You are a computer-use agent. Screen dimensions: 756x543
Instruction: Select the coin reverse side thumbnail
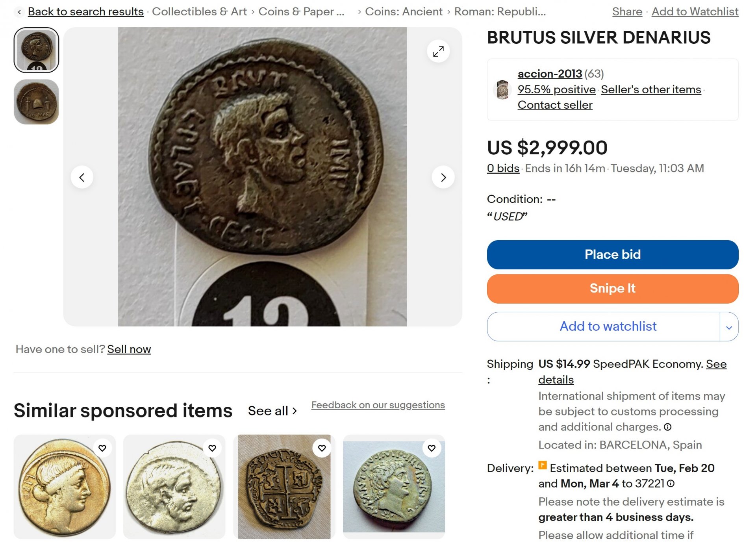[x=36, y=102]
